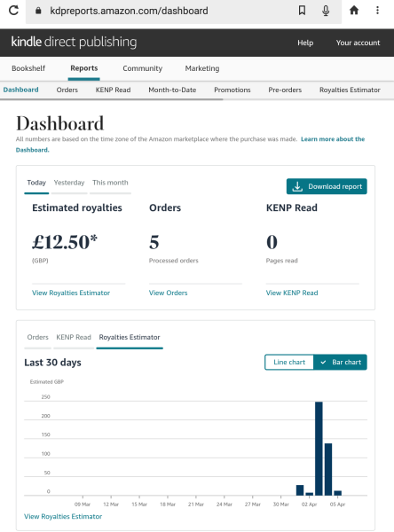Switch to the Yesterday period tab
The image size is (394, 532).
pos(69,183)
